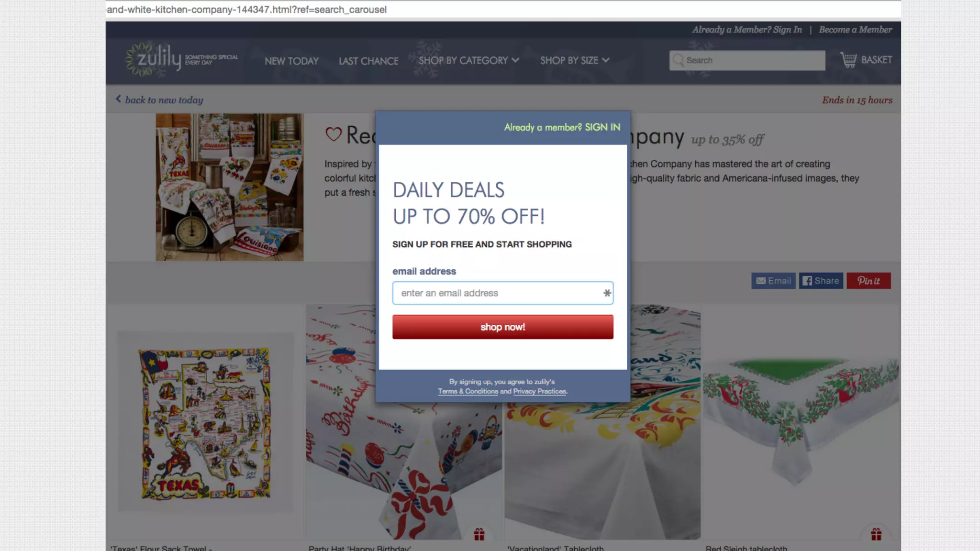Open the shopping basket icon
Viewport: 980px width, 551px height.
(x=848, y=60)
